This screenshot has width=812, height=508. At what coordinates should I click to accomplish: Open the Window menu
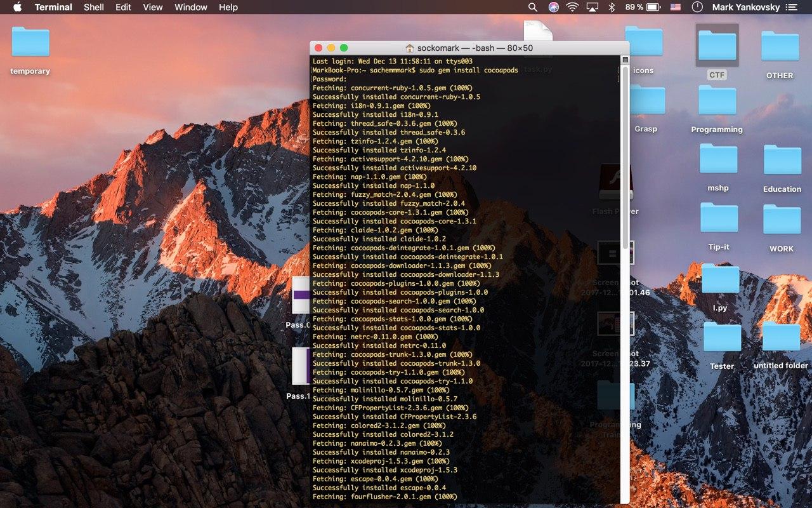190,7
